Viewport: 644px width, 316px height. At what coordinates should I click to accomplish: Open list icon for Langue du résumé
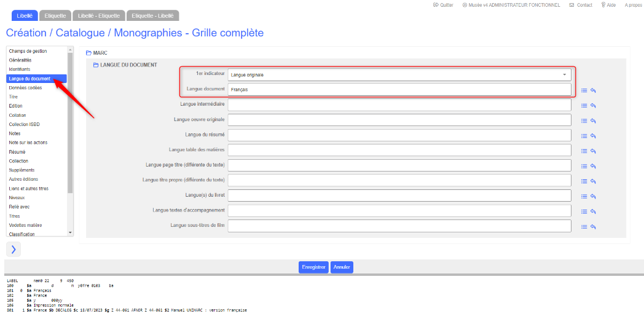point(584,136)
